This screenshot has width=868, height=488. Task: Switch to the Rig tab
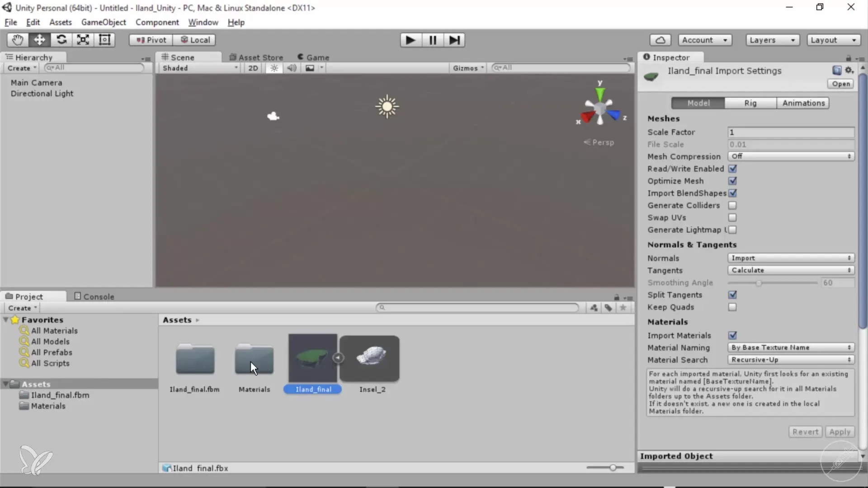click(750, 103)
